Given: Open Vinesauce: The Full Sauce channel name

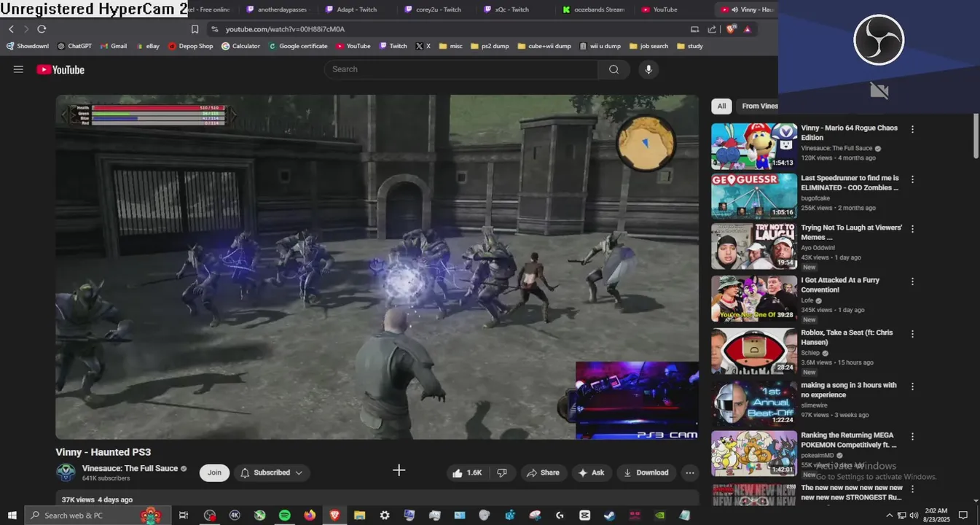Looking at the screenshot, I should (130, 469).
